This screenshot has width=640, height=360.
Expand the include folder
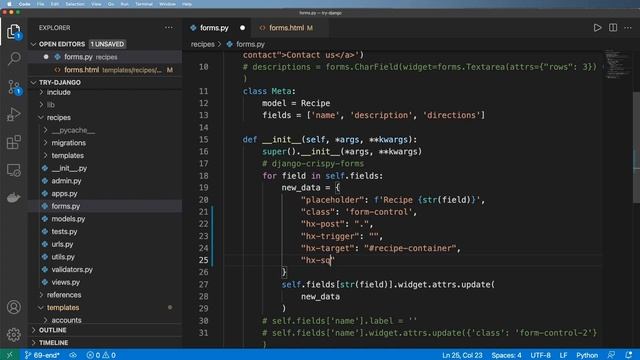[58, 92]
